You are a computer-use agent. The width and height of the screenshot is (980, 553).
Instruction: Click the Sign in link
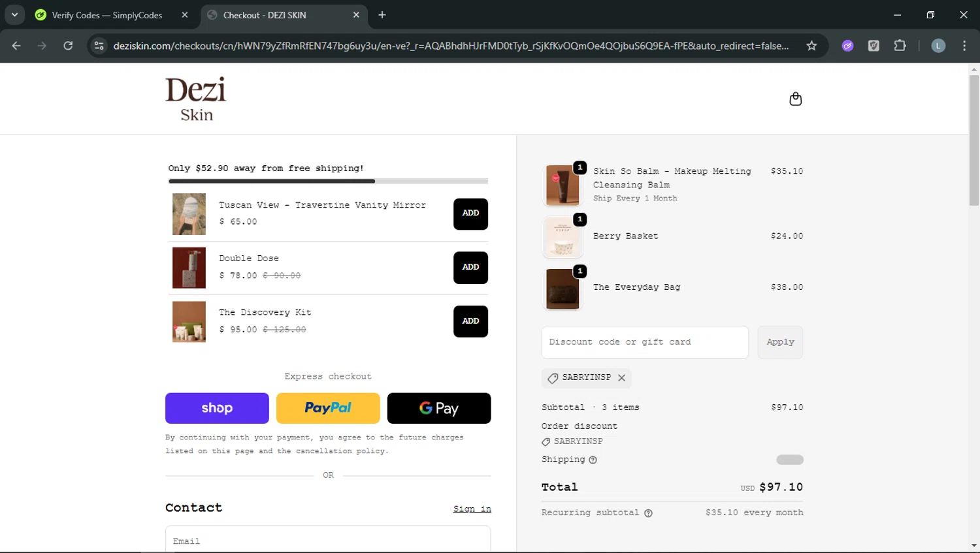472,509
